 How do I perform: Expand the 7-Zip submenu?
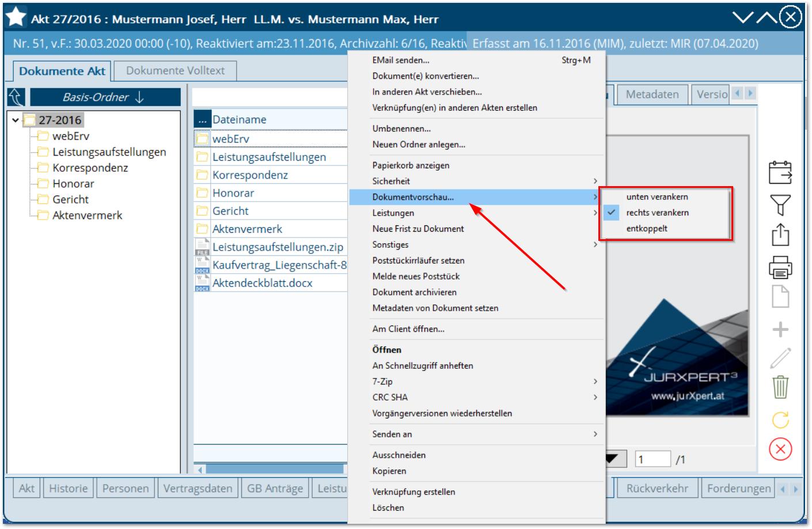(x=476, y=381)
